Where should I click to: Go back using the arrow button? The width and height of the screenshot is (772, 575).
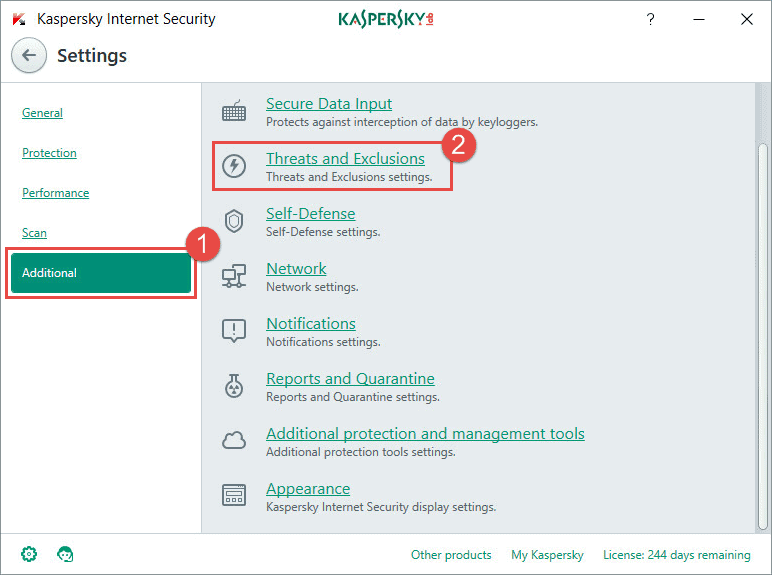[29, 56]
